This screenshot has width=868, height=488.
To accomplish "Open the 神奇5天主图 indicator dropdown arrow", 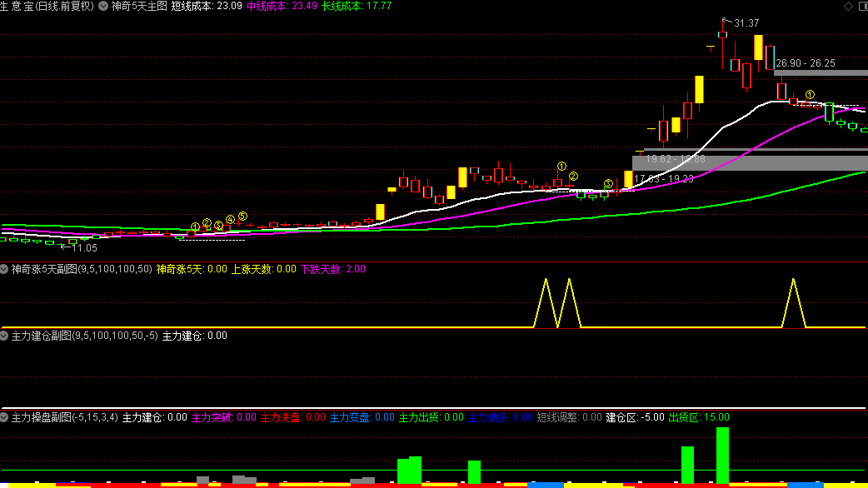I will coord(103,6).
